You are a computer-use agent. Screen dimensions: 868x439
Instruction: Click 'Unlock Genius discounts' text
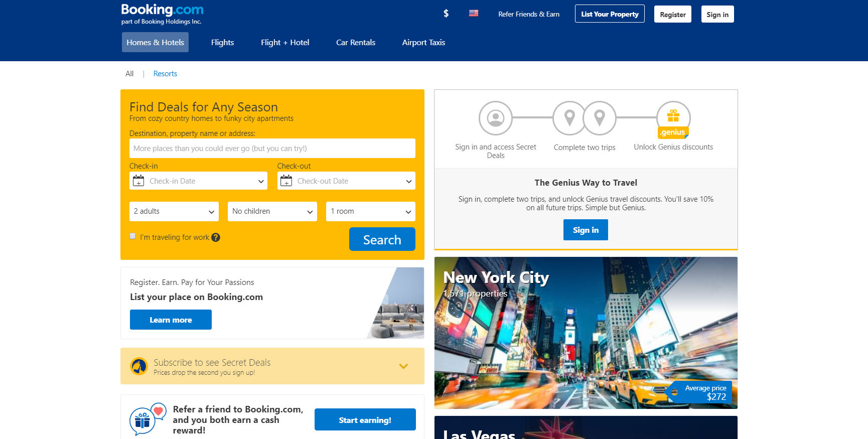(x=673, y=147)
